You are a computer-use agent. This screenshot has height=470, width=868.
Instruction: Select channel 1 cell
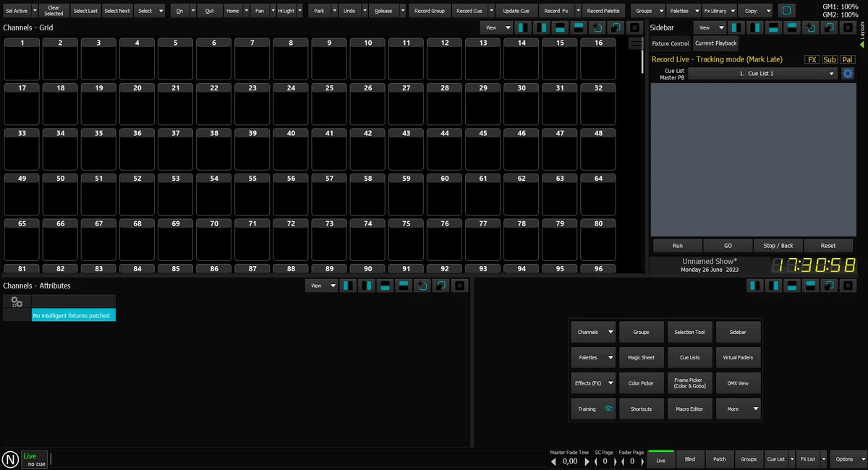(x=22, y=59)
